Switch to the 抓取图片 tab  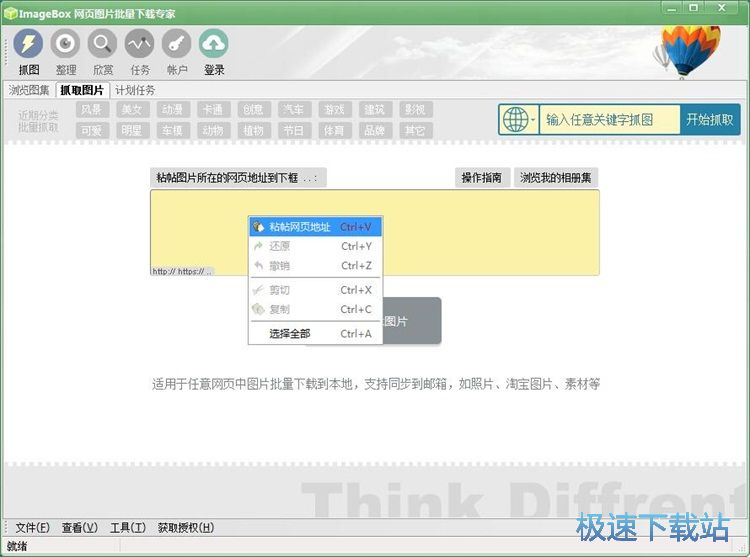82,90
